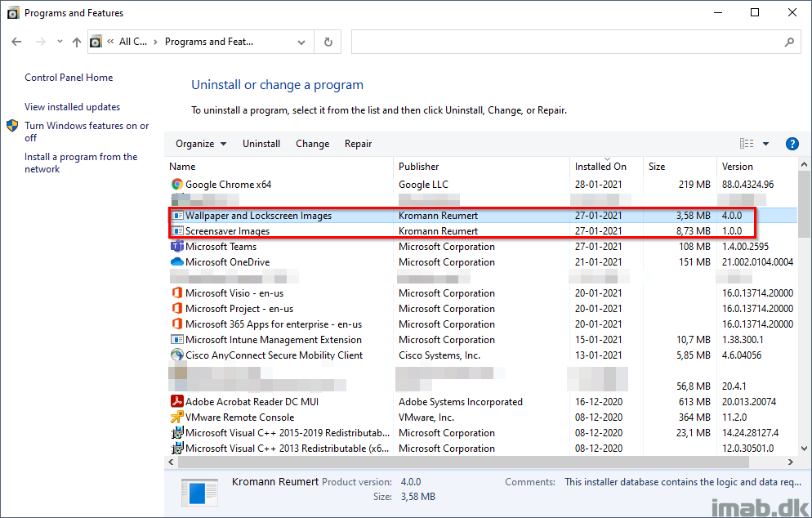Click version 88.0.4324.96 cell

point(747,185)
